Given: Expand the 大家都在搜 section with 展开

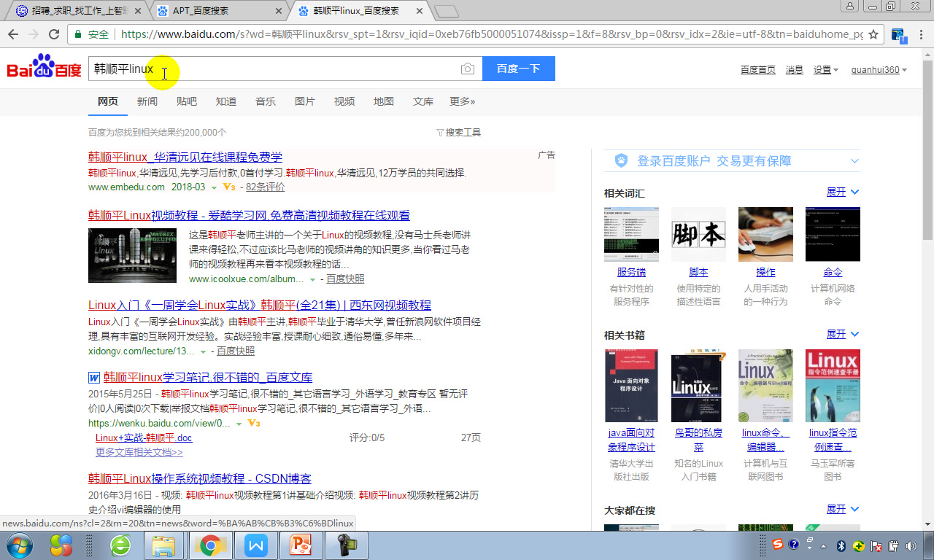Looking at the screenshot, I should (843, 509).
